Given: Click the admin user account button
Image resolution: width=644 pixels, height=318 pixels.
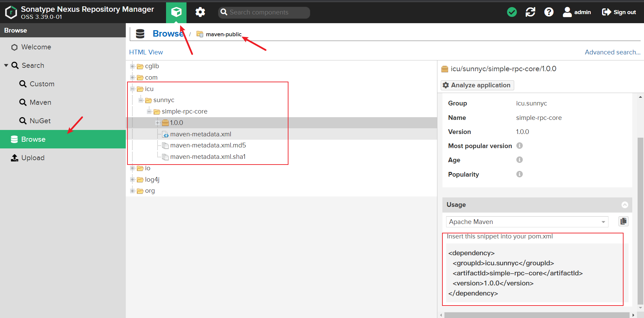Looking at the screenshot, I should (577, 12).
